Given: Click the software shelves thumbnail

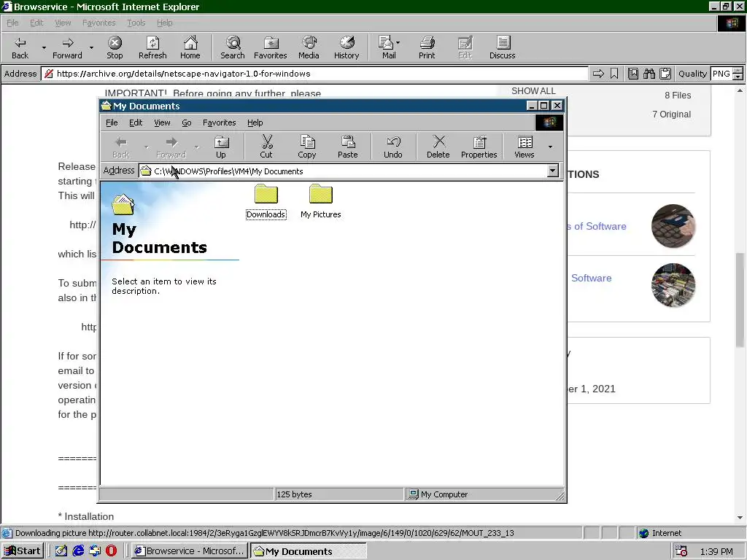Looking at the screenshot, I should tap(673, 285).
